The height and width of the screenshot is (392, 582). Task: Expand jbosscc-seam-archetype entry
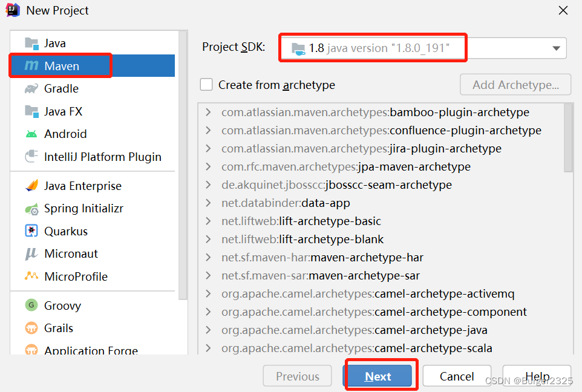[208, 185]
